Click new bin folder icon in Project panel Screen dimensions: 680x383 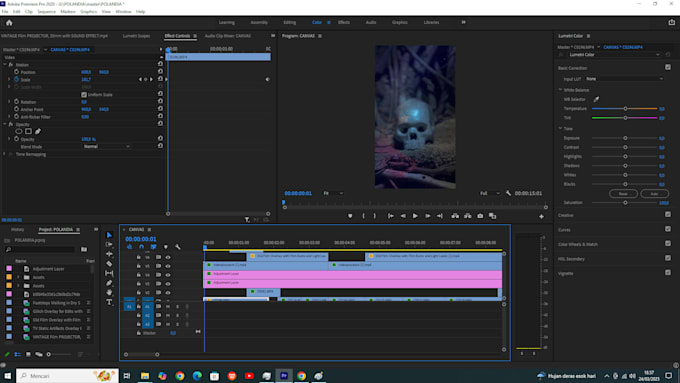click(x=84, y=249)
